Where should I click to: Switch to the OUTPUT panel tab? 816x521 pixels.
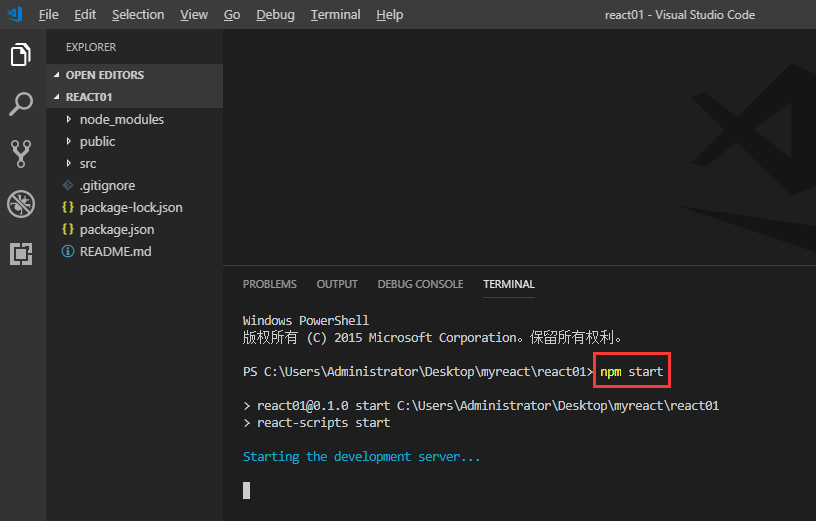337,284
